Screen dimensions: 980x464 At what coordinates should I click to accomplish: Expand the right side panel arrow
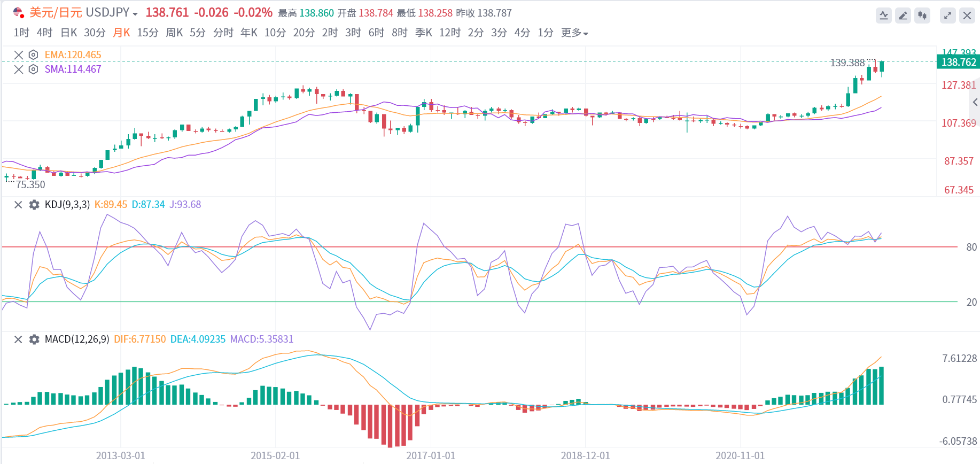tap(975, 102)
